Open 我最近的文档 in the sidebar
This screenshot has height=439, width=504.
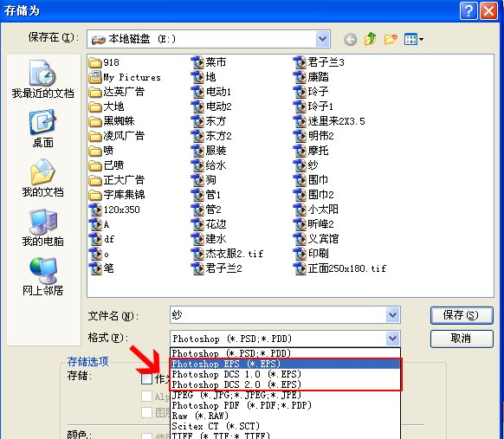tap(42, 79)
